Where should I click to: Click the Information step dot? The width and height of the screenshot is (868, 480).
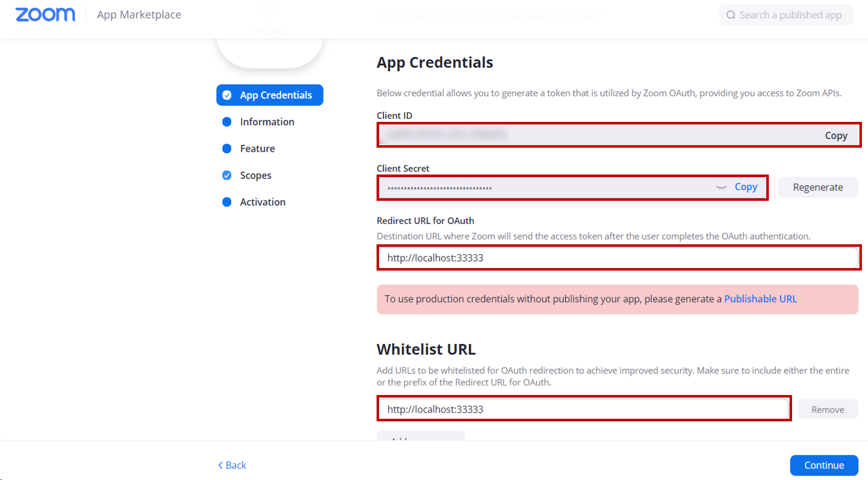click(x=227, y=122)
